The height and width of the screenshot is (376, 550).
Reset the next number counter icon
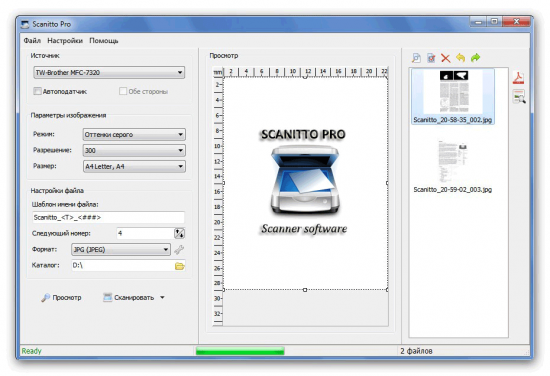[179, 233]
